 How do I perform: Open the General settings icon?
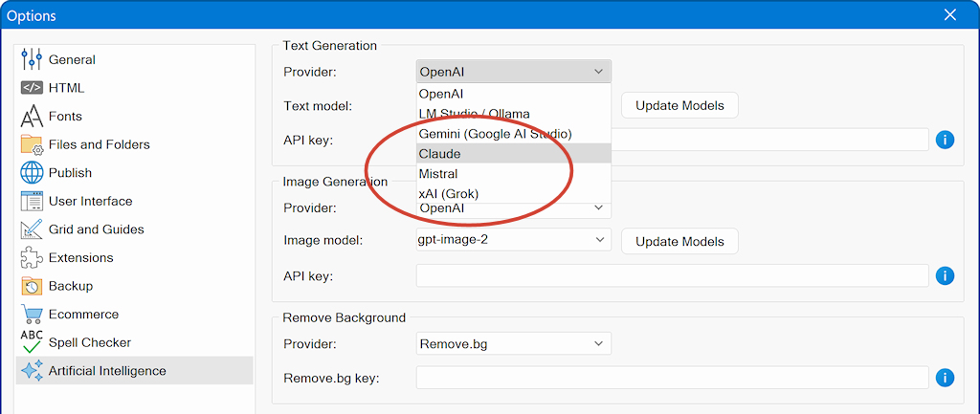tap(32, 60)
